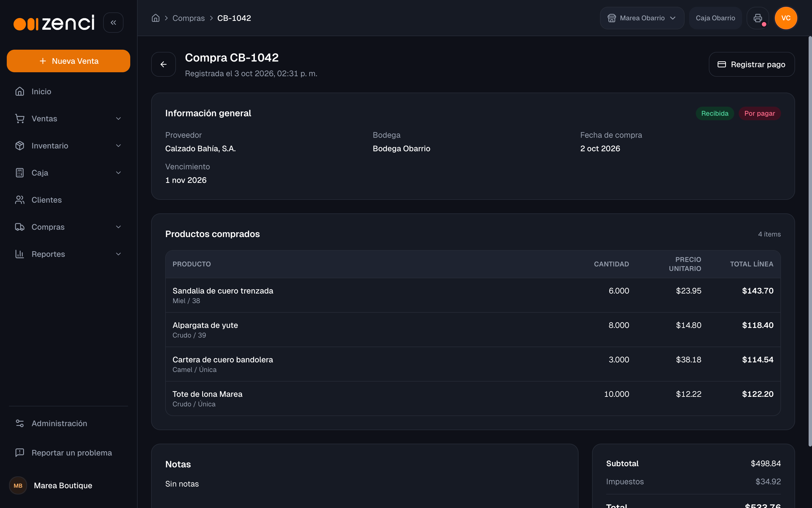Image resolution: width=812 pixels, height=508 pixels.
Task: Click the Registrar pago button
Action: [x=752, y=65]
